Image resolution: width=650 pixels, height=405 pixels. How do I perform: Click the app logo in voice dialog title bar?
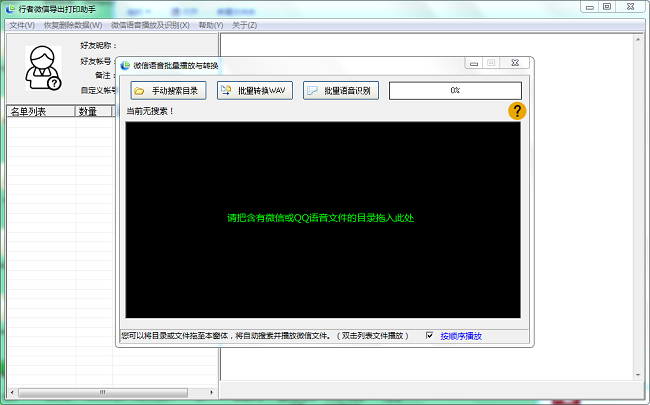click(x=125, y=65)
